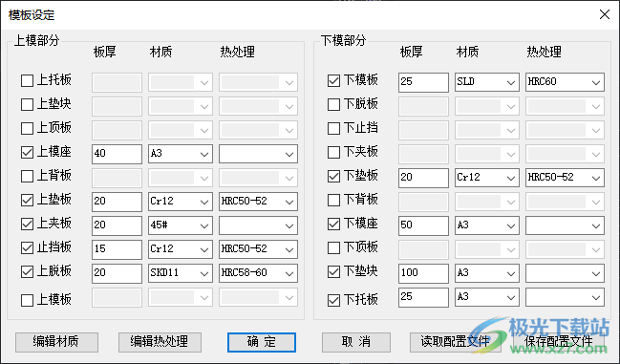The width and height of the screenshot is (620, 364).
Task: Tick the 下背板 checkbox
Action: click(x=333, y=201)
